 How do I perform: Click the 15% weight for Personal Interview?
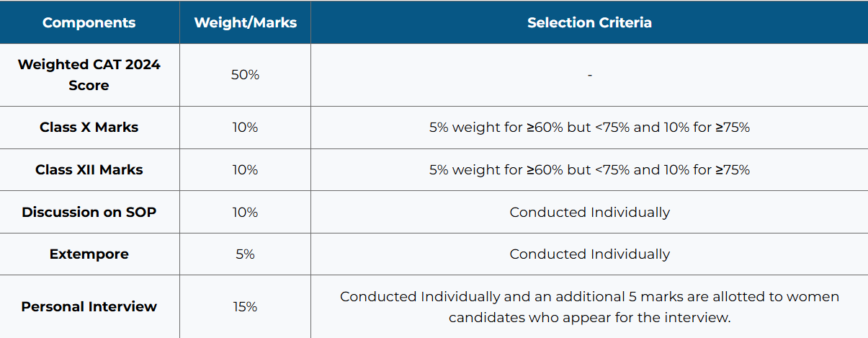pos(245,307)
